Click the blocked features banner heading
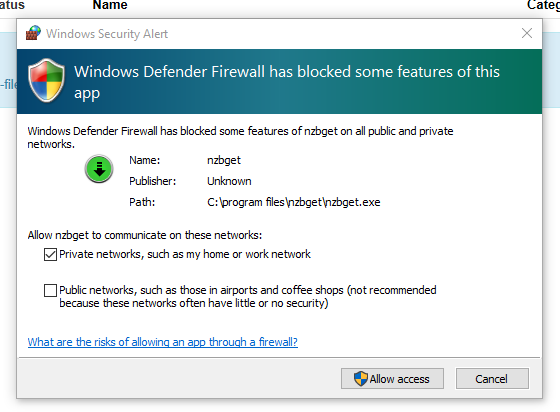560x412 pixels. (287, 82)
